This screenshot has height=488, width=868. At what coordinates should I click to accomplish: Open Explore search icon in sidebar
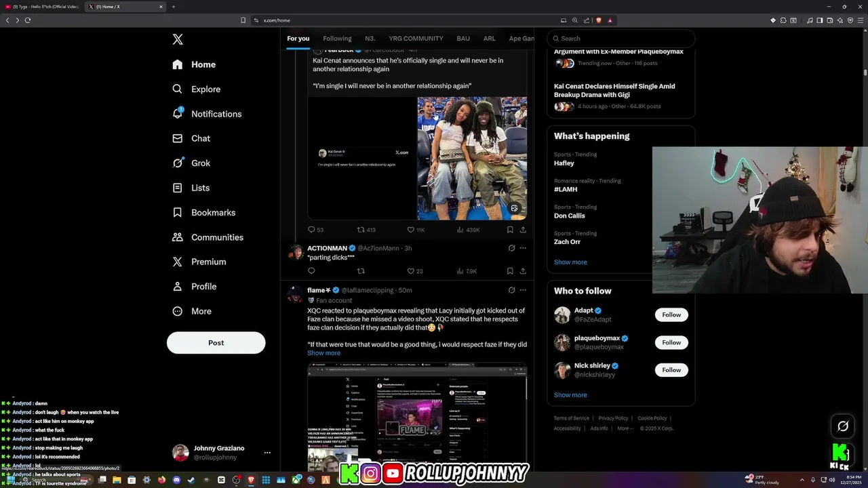tap(196, 89)
